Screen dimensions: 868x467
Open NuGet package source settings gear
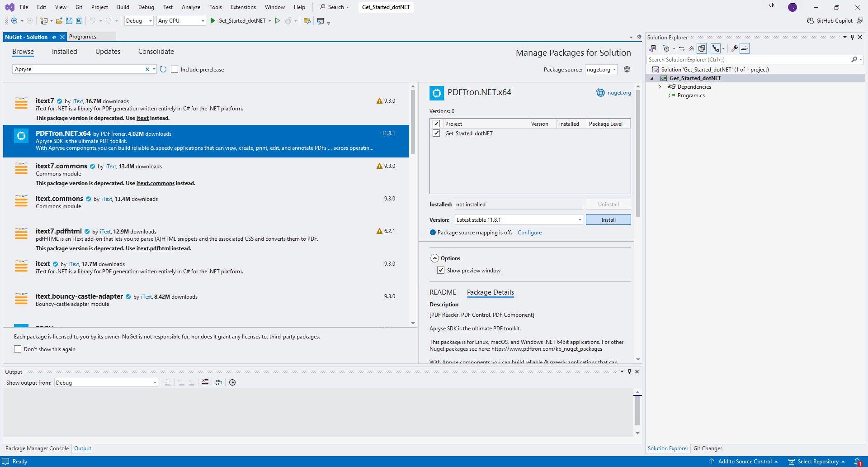[x=627, y=69]
